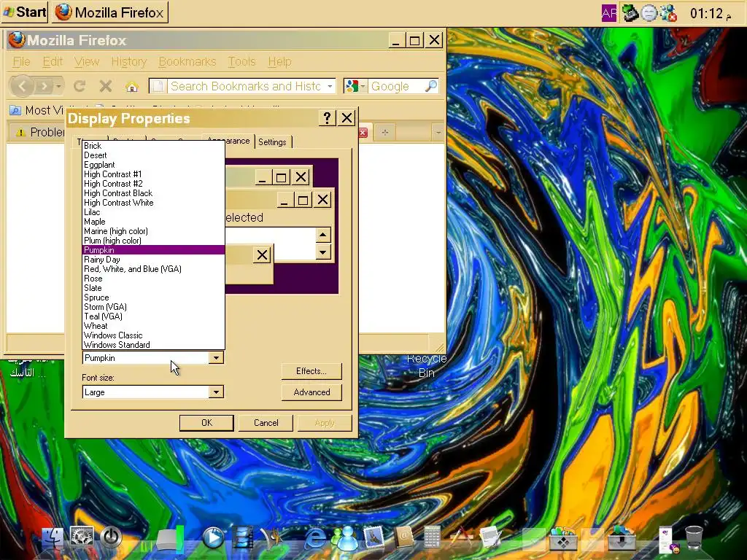Select Rainy Day scheme

point(153,260)
